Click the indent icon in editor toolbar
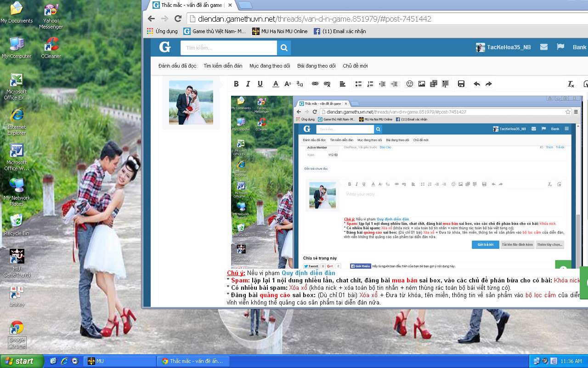Screen dimensions: 588x368 tap(394, 84)
